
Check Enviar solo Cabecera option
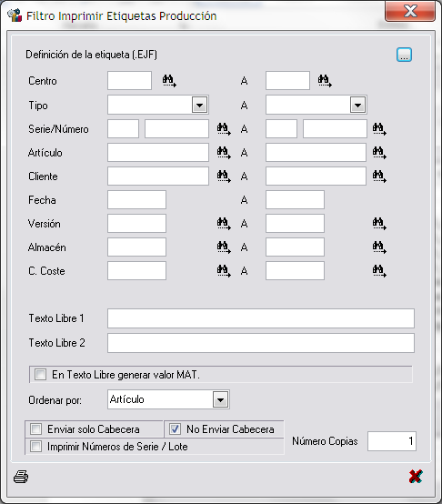pyautogui.click(x=35, y=428)
